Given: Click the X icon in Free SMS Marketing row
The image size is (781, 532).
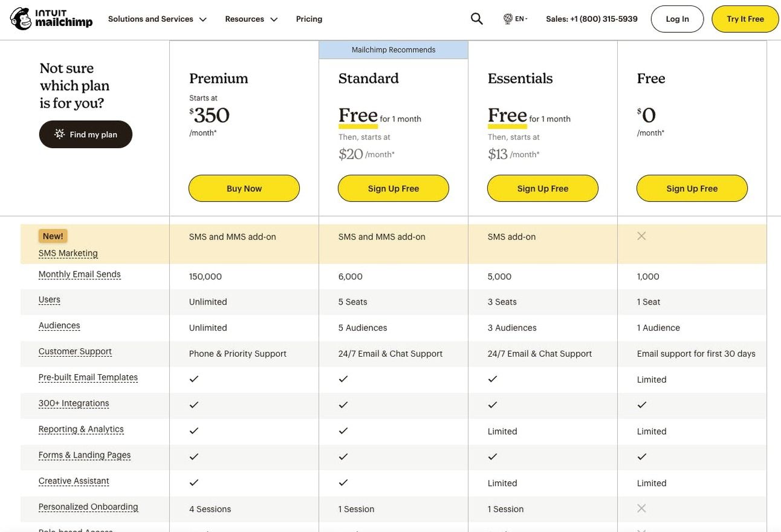Looking at the screenshot, I should point(641,236).
